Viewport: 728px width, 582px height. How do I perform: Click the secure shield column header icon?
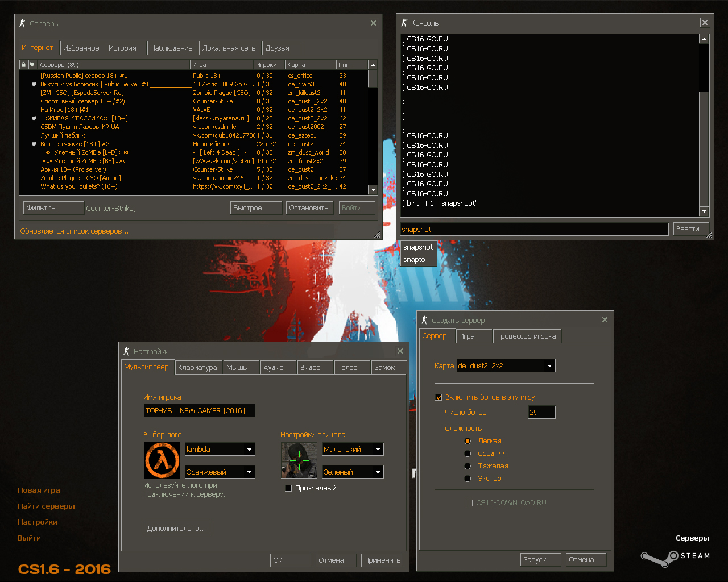[x=32, y=65]
